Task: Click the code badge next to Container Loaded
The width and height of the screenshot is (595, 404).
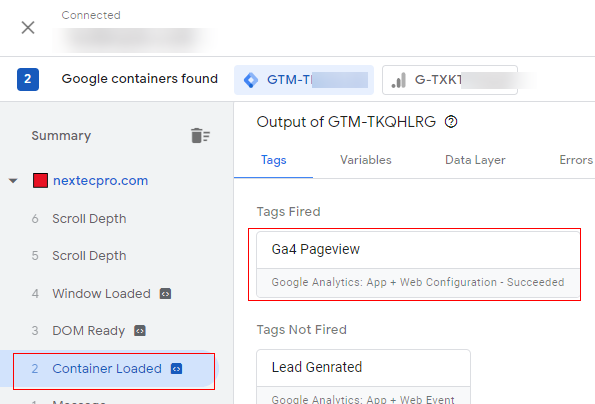Action: click(x=176, y=369)
